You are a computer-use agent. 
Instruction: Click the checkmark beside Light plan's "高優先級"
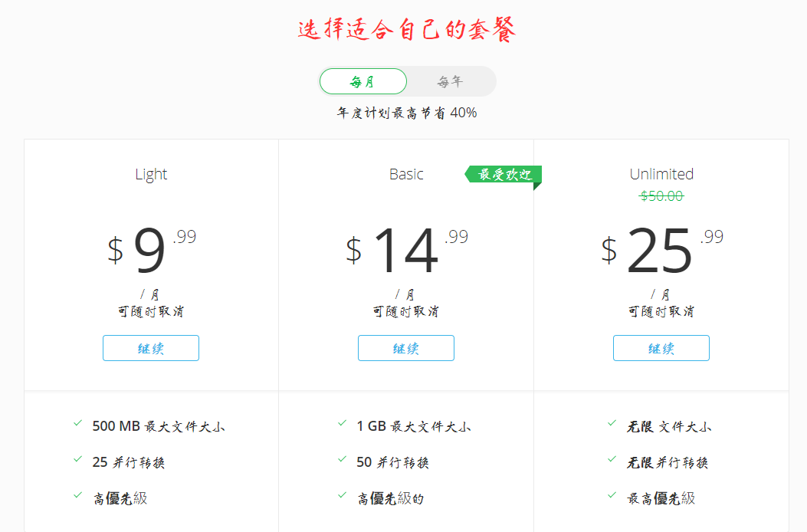click(77, 497)
